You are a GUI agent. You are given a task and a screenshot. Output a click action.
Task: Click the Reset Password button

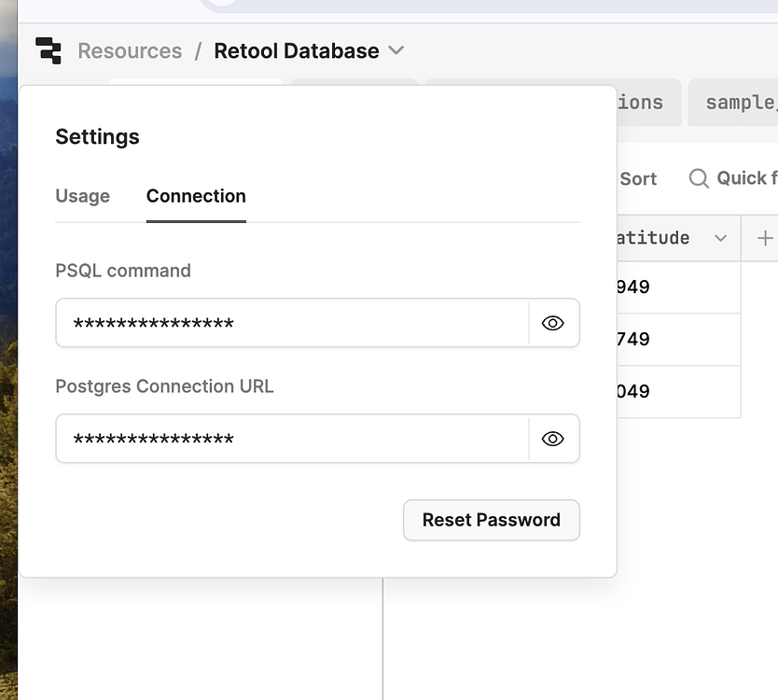tap(492, 520)
